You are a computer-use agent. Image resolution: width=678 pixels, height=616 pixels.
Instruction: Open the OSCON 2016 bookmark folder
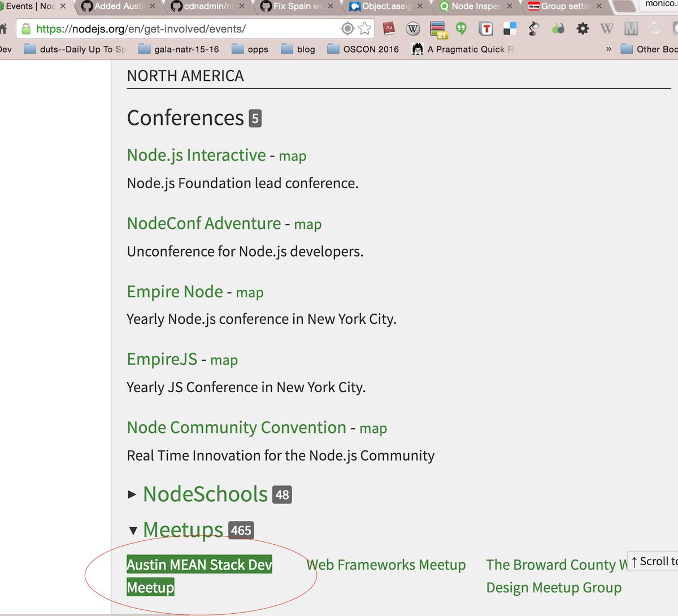363,49
